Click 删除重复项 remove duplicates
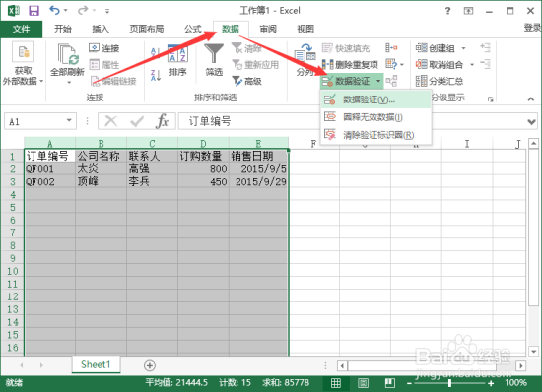 [350, 65]
